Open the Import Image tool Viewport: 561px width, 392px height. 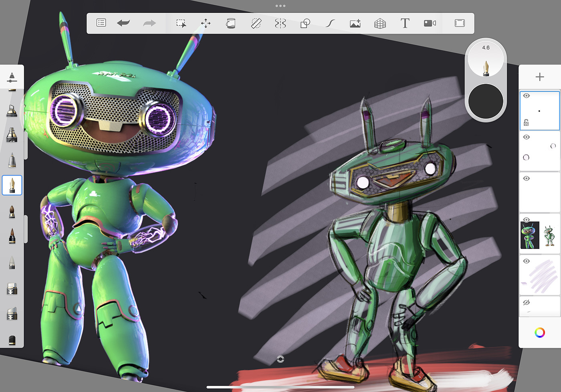coord(355,23)
